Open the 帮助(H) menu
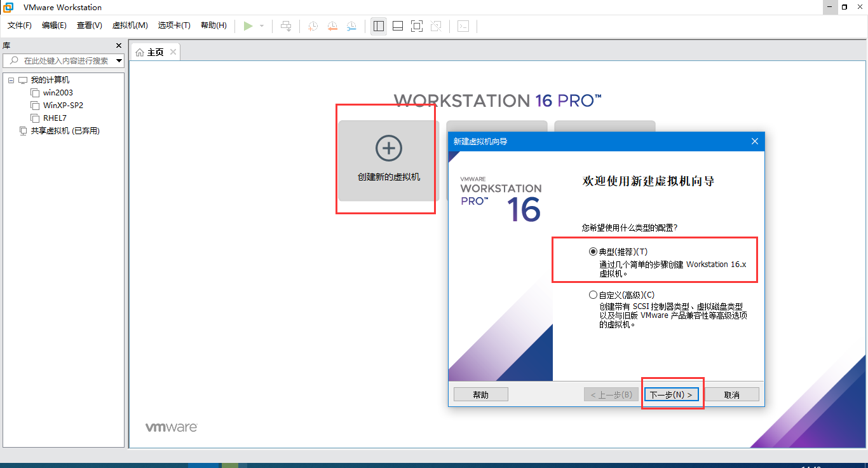 [x=214, y=25]
